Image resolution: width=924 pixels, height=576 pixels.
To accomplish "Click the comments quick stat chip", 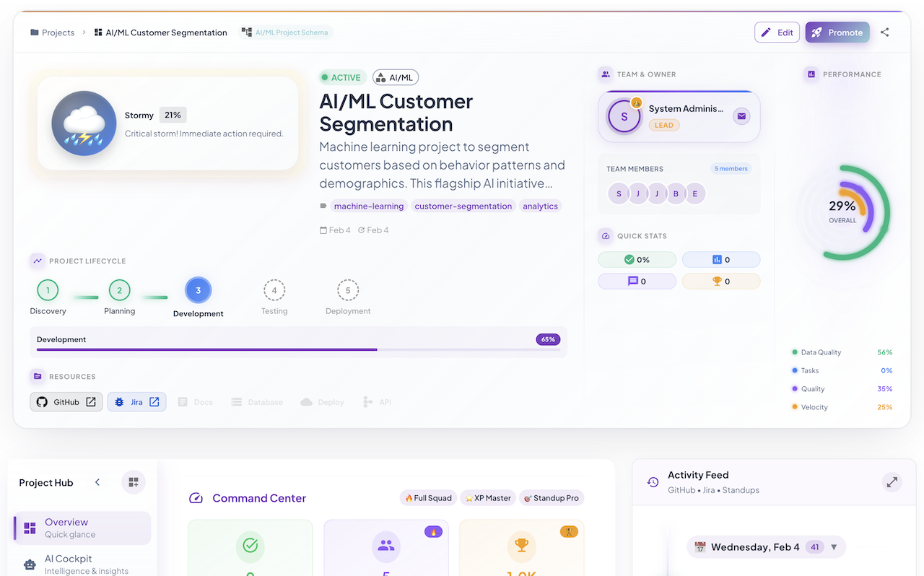I will (637, 282).
